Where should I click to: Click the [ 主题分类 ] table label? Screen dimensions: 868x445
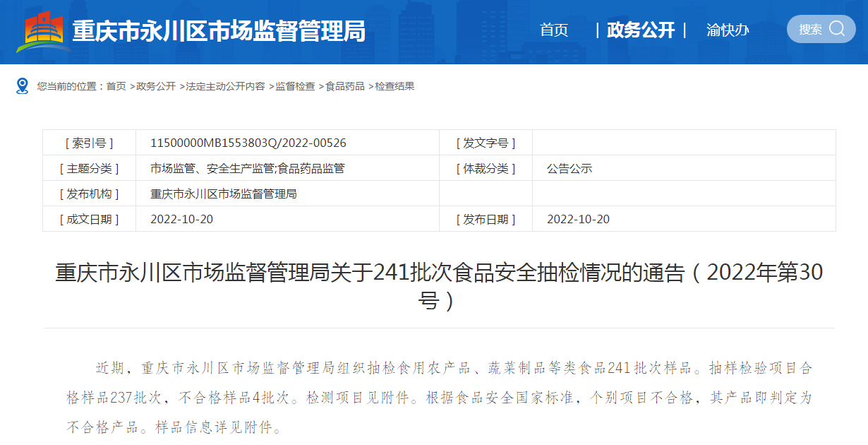point(89,168)
